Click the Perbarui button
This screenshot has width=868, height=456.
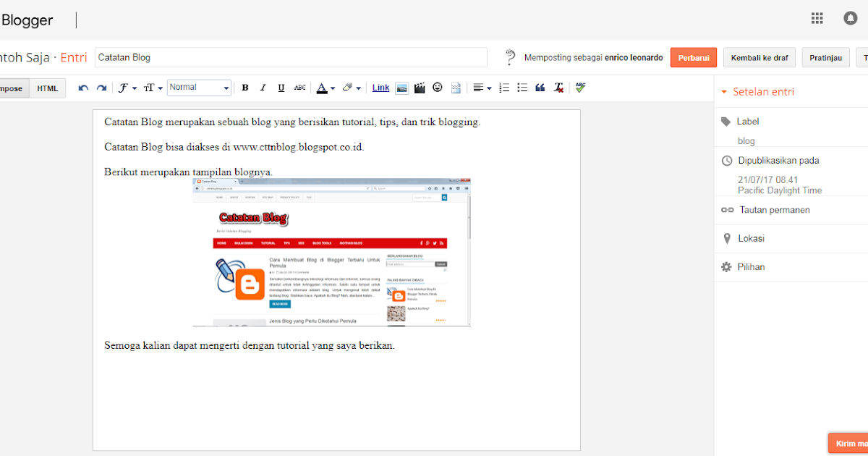(x=693, y=57)
